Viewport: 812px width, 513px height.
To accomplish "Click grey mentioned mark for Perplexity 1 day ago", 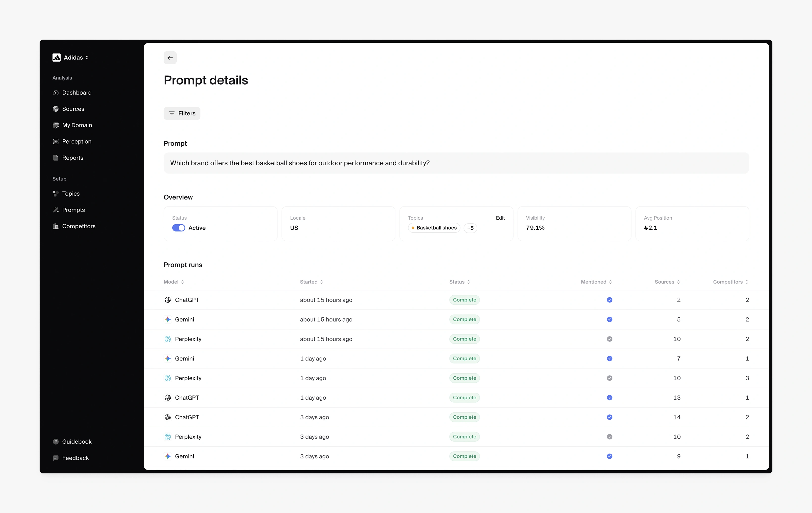I will pyautogui.click(x=609, y=378).
